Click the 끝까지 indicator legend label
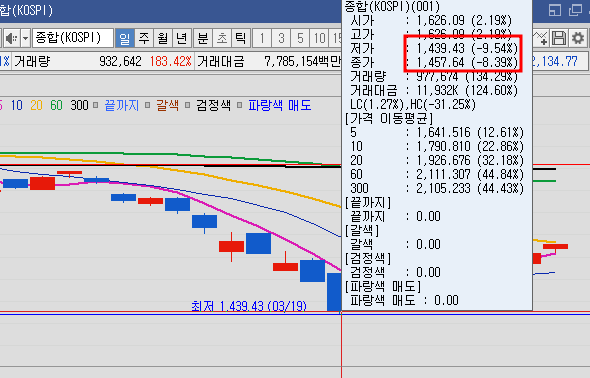 click(122, 105)
